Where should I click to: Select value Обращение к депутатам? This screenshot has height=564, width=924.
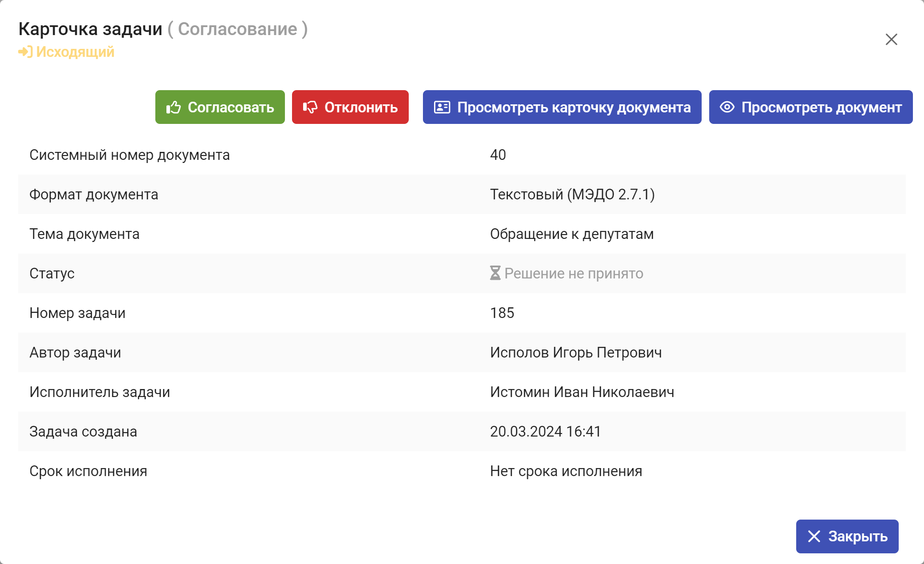(572, 234)
